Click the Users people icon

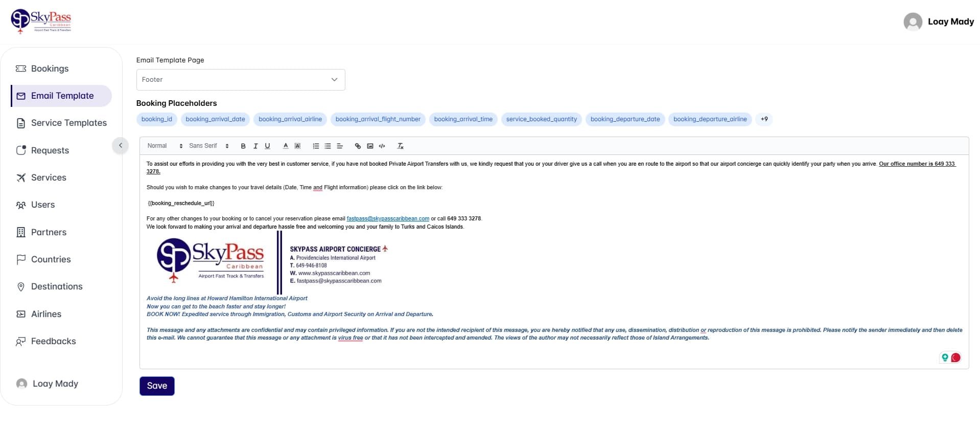click(21, 205)
